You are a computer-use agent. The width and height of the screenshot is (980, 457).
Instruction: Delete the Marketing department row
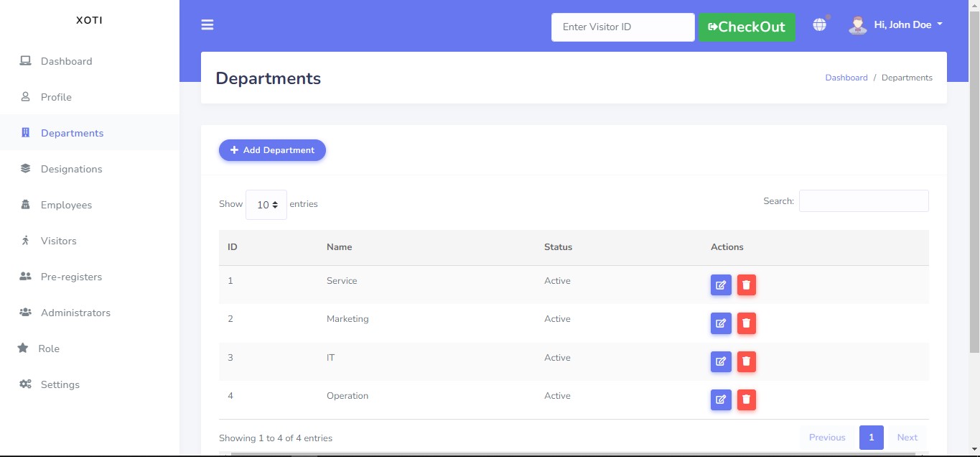point(746,323)
